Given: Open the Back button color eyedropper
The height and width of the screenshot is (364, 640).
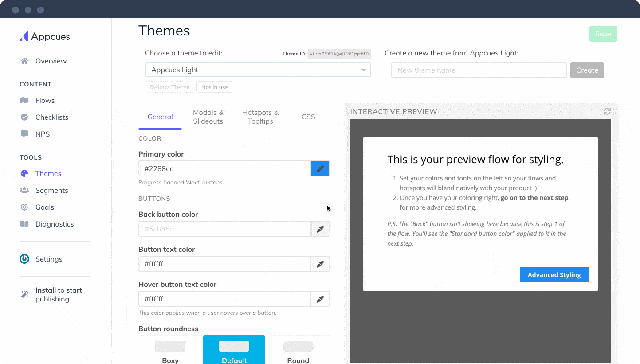Looking at the screenshot, I should (x=320, y=229).
